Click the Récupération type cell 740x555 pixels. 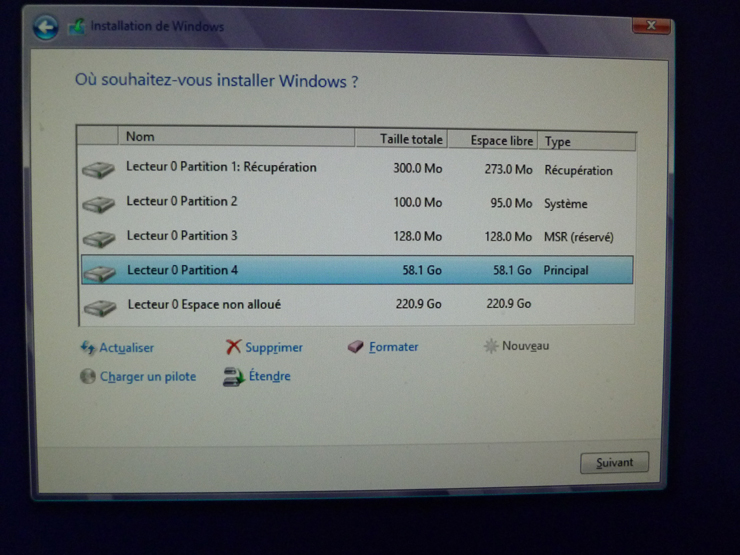click(x=578, y=170)
